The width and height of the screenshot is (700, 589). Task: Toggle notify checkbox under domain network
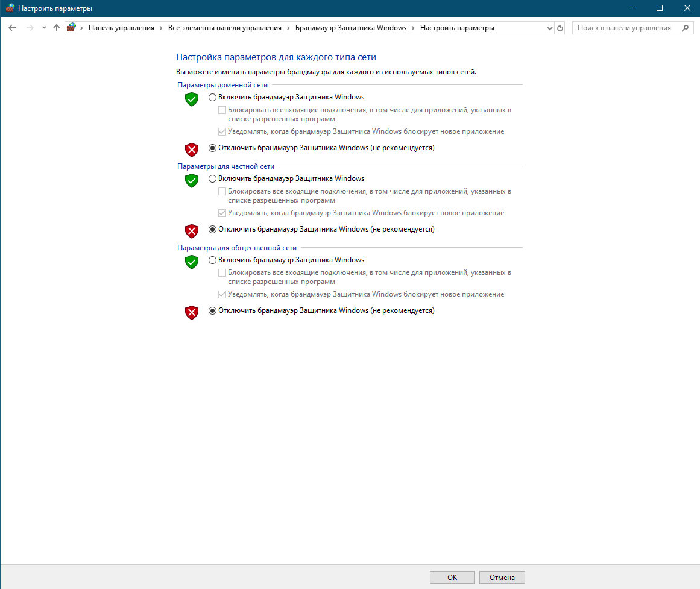tap(222, 132)
